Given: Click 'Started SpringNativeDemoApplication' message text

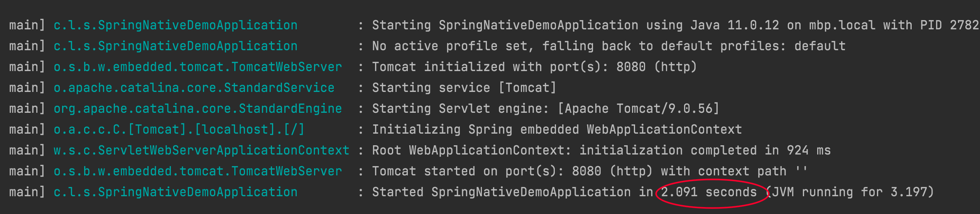Looking at the screenshot, I should [x=501, y=192].
